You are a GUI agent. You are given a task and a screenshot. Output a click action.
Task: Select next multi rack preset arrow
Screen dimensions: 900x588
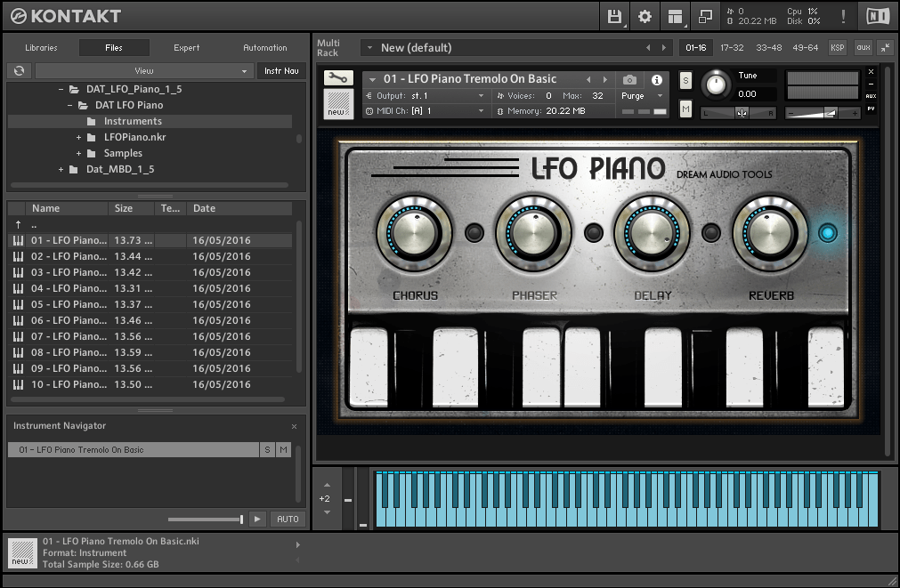664,48
